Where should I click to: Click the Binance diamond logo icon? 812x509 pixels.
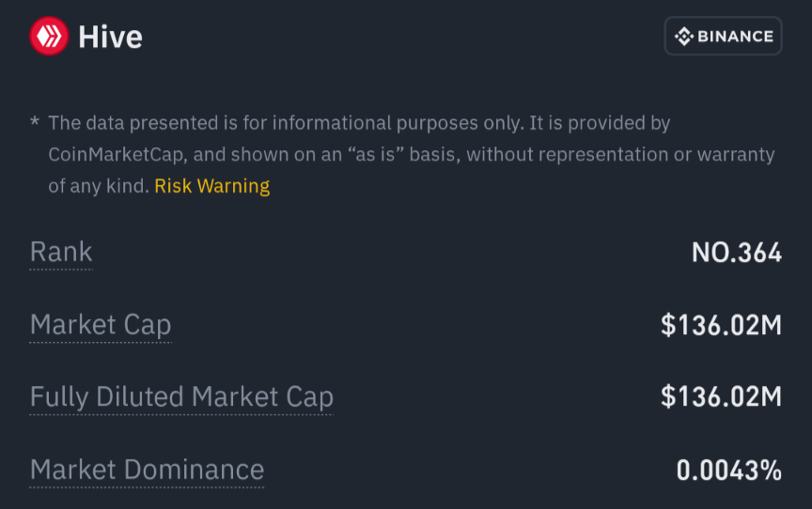[x=683, y=37]
